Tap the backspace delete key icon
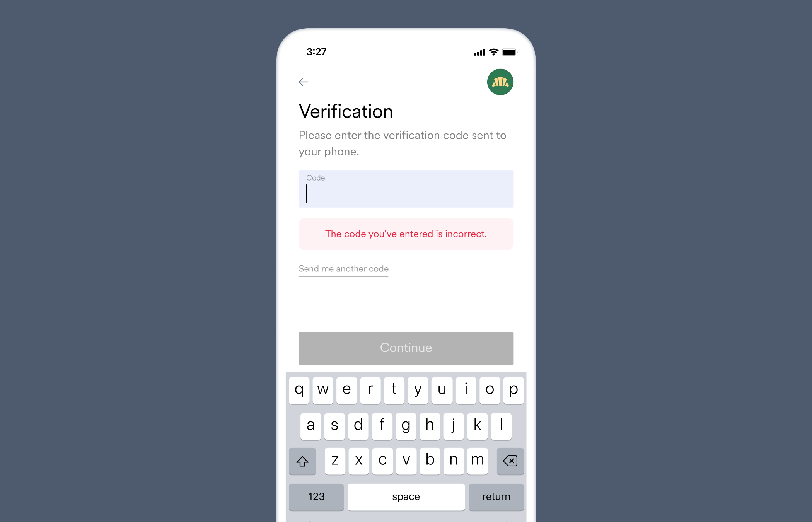The height and width of the screenshot is (522, 812). coord(508,461)
